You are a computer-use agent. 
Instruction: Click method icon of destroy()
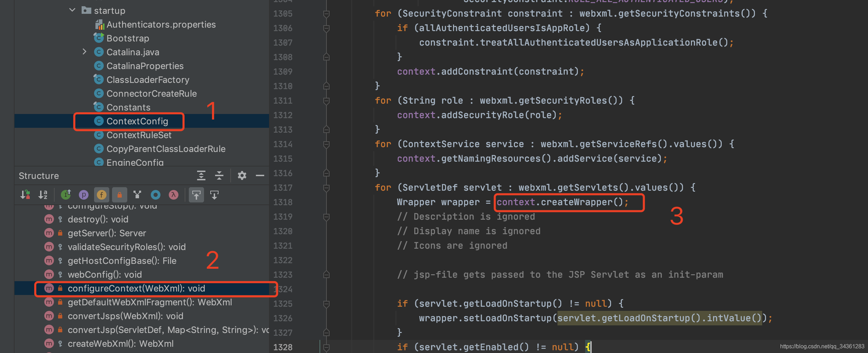pyautogui.click(x=49, y=219)
